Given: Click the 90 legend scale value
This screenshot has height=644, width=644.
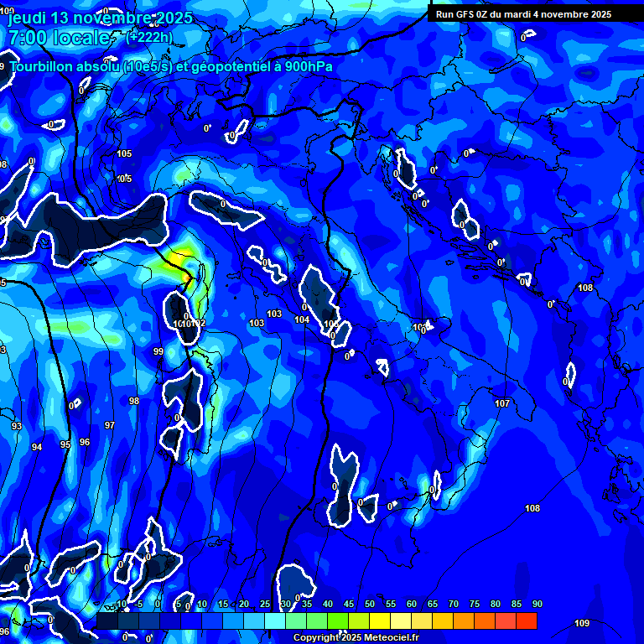Looking at the screenshot, I should pos(537,605).
